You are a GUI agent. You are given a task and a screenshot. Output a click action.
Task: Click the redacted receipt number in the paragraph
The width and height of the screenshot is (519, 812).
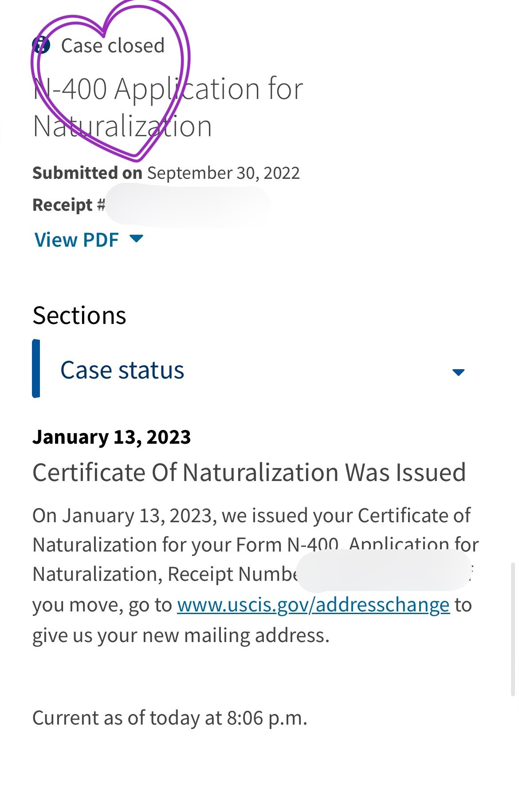click(x=383, y=572)
